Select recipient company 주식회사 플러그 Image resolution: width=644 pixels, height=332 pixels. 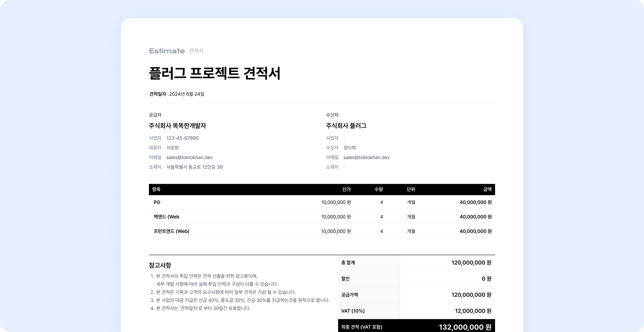[x=346, y=126]
